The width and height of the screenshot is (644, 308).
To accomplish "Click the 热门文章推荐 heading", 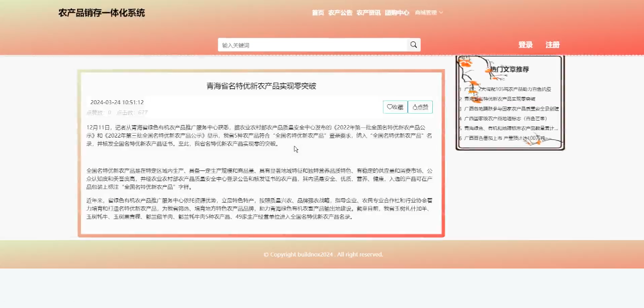I will coord(509,70).
